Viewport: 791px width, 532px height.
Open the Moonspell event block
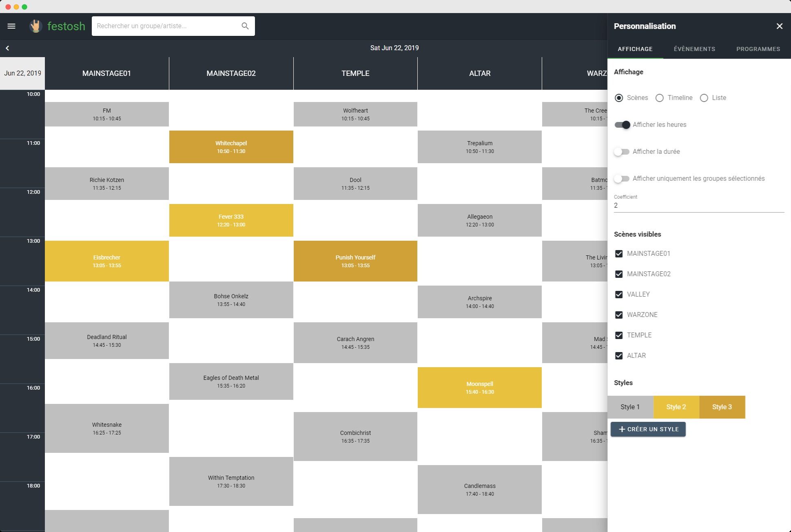click(x=479, y=388)
